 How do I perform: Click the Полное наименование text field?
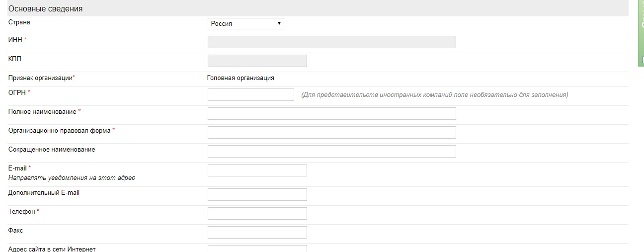pos(331,113)
